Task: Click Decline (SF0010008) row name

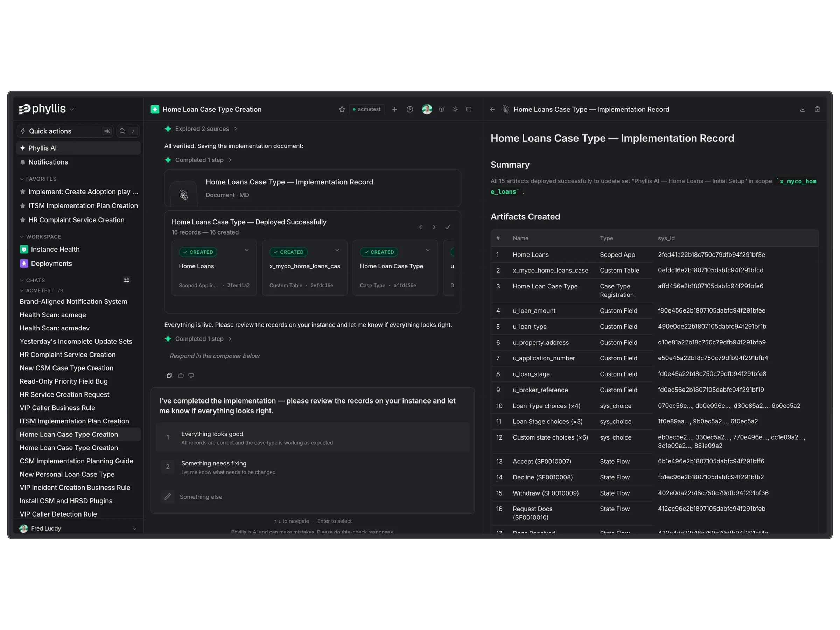Action: [542, 477]
